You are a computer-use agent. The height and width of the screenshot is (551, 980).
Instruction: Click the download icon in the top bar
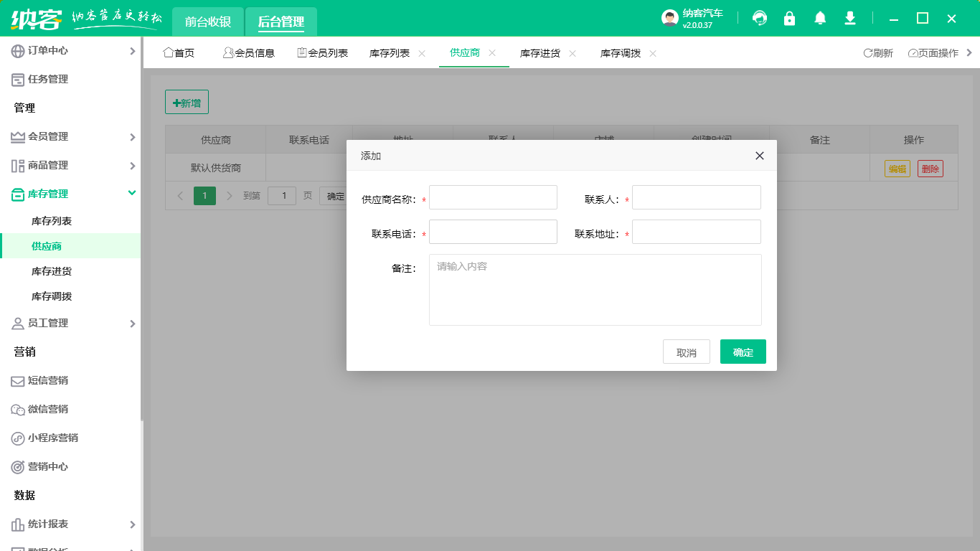pyautogui.click(x=849, y=18)
